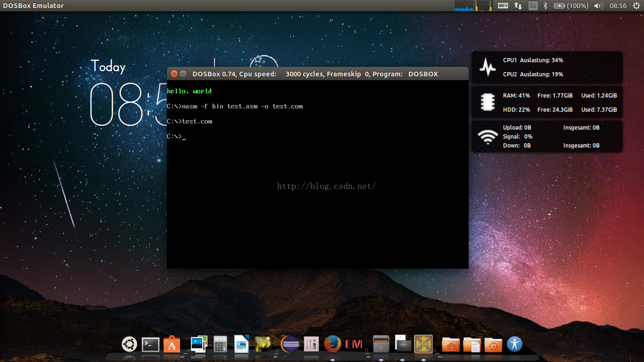Click the Used: 1.24GiB value

click(x=599, y=95)
